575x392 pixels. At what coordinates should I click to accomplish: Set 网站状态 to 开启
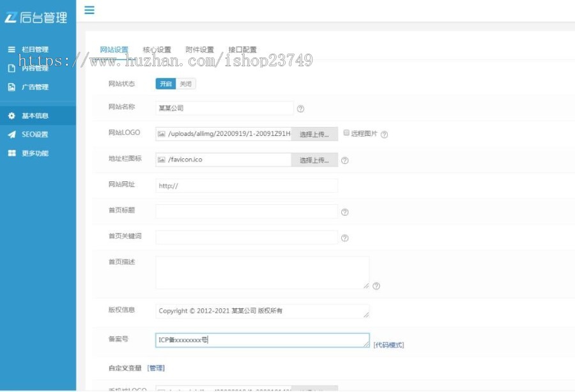pyautogui.click(x=165, y=84)
